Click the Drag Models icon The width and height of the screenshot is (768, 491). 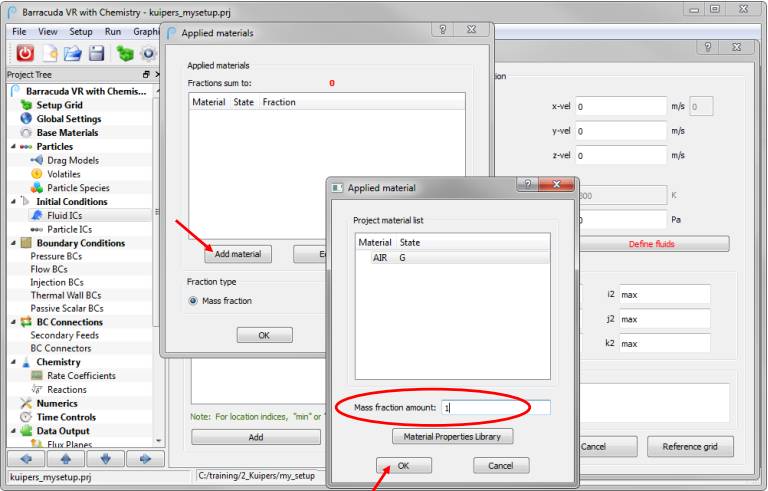coord(36,160)
